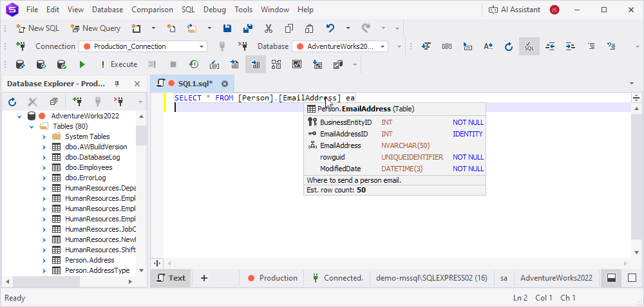Toggle the SQL formatting mode button
The width and height of the screenshot is (644, 307).
point(529,46)
